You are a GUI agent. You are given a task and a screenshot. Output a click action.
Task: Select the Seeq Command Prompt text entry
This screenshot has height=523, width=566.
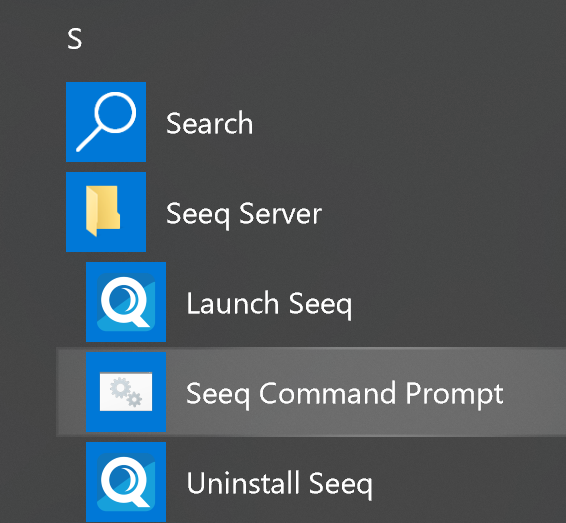pyautogui.click(x=344, y=394)
